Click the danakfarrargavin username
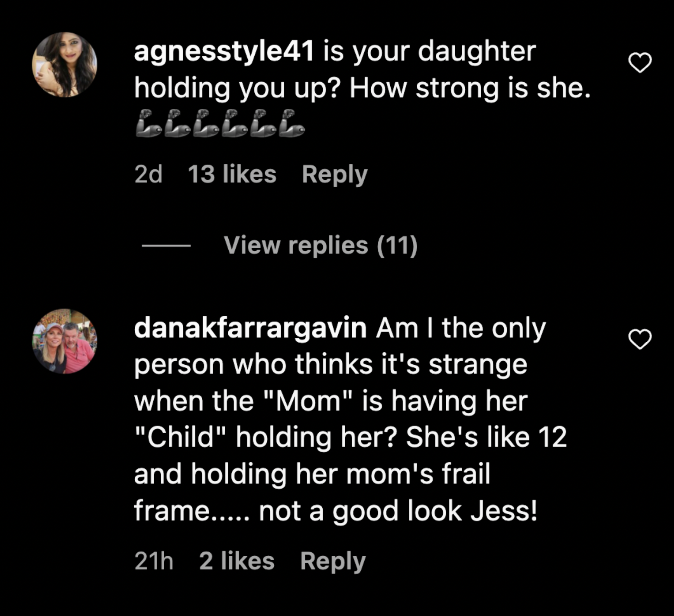The height and width of the screenshot is (616, 674). (250, 328)
